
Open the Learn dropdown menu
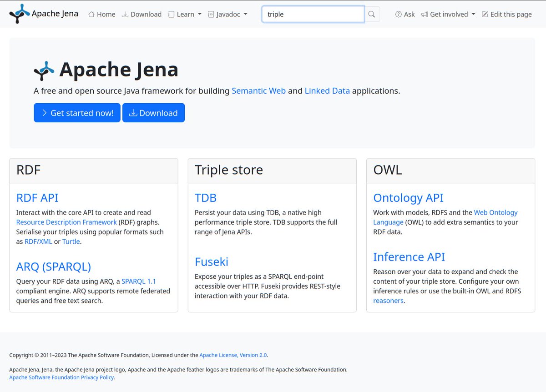click(185, 14)
